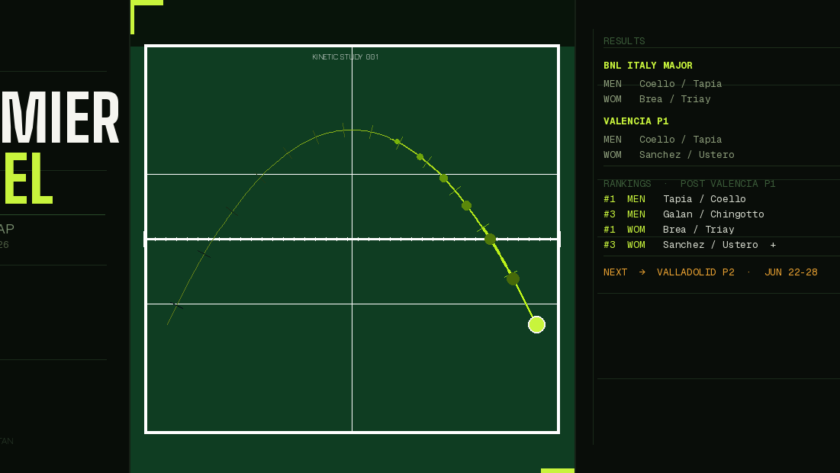
Task: Select the WOM Brea / Triay result row
Action: tap(657, 99)
